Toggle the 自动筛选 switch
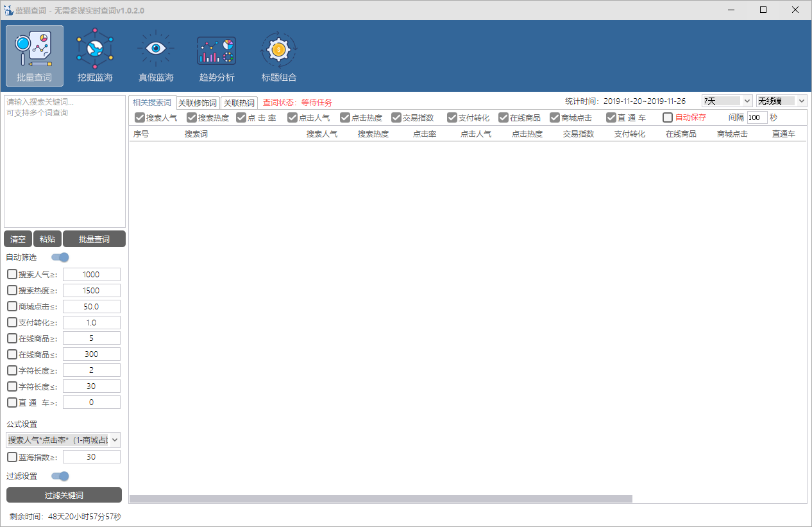 [x=60, y=257]
